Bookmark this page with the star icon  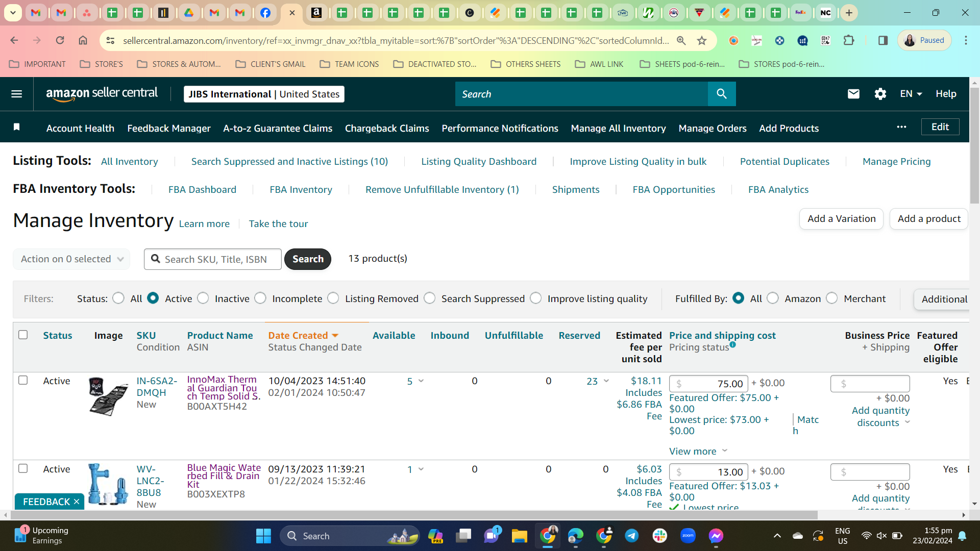tap(702, 40)
